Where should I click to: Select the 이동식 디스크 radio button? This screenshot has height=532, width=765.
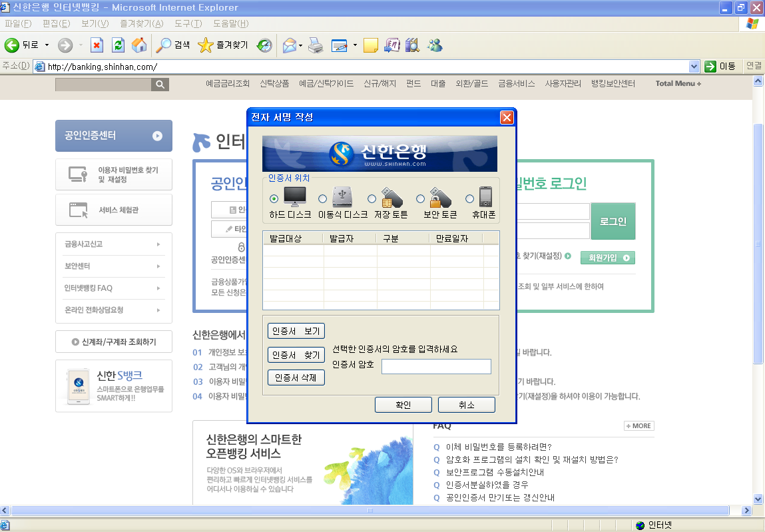coord(322,198)
